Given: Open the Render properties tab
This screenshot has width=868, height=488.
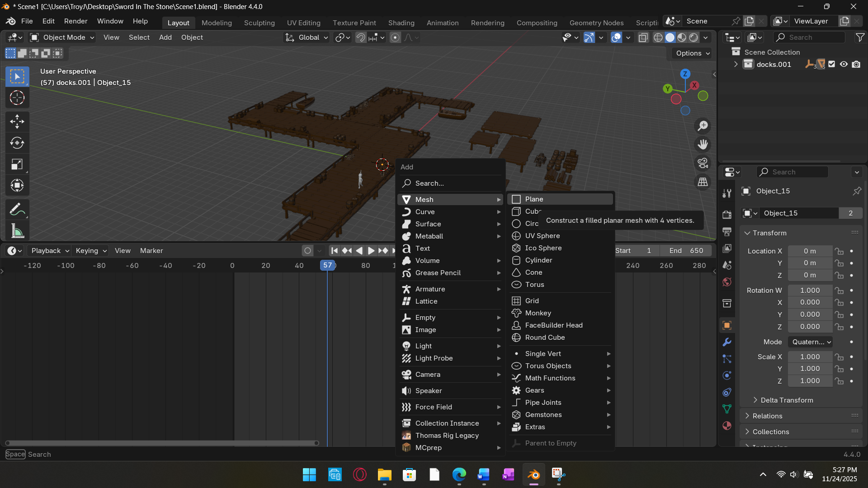Looking at the screenshot, I should tap(727, 215).
